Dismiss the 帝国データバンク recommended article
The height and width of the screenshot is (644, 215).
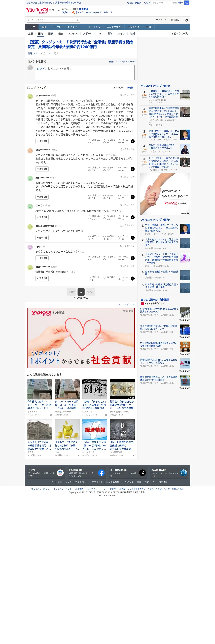point(51,415)
